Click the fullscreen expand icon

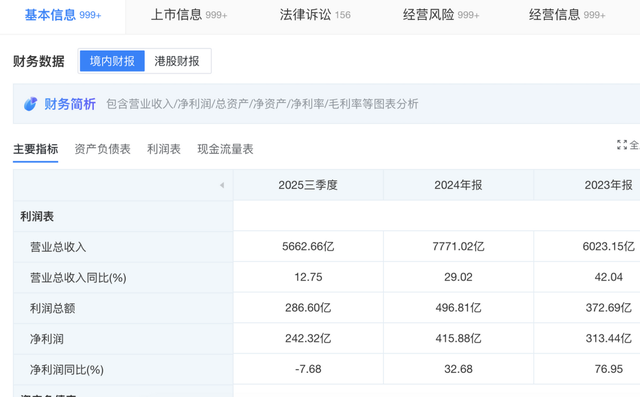point(622,144)
